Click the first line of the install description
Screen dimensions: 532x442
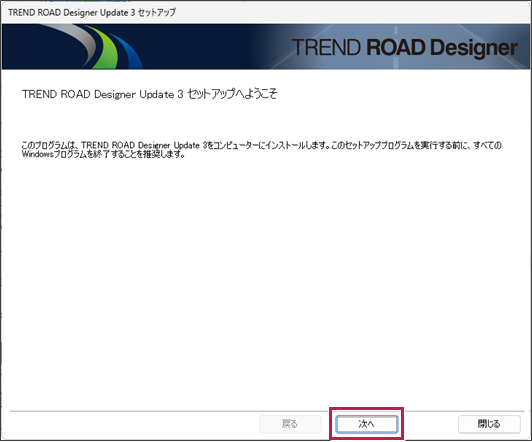point(262,145)
